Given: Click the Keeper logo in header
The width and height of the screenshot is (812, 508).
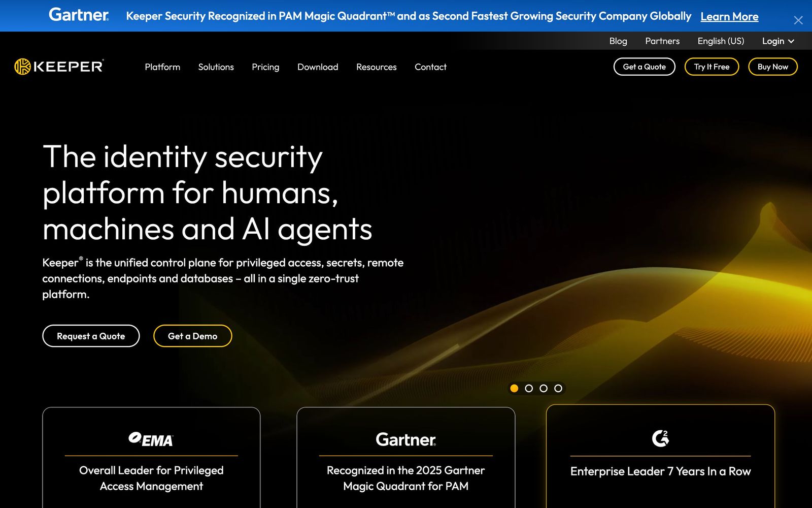Looking at the screenshot, I should [59, 67].
